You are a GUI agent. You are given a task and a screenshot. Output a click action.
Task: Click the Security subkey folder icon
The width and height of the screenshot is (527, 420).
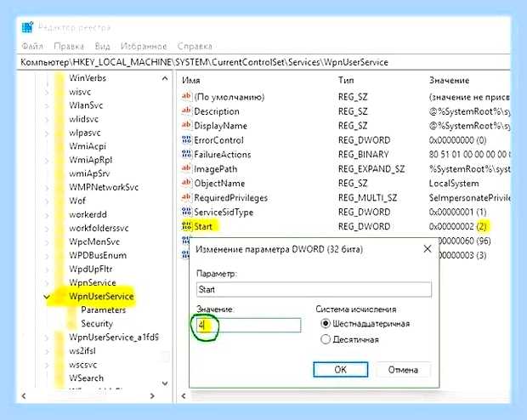coord(71,323)
